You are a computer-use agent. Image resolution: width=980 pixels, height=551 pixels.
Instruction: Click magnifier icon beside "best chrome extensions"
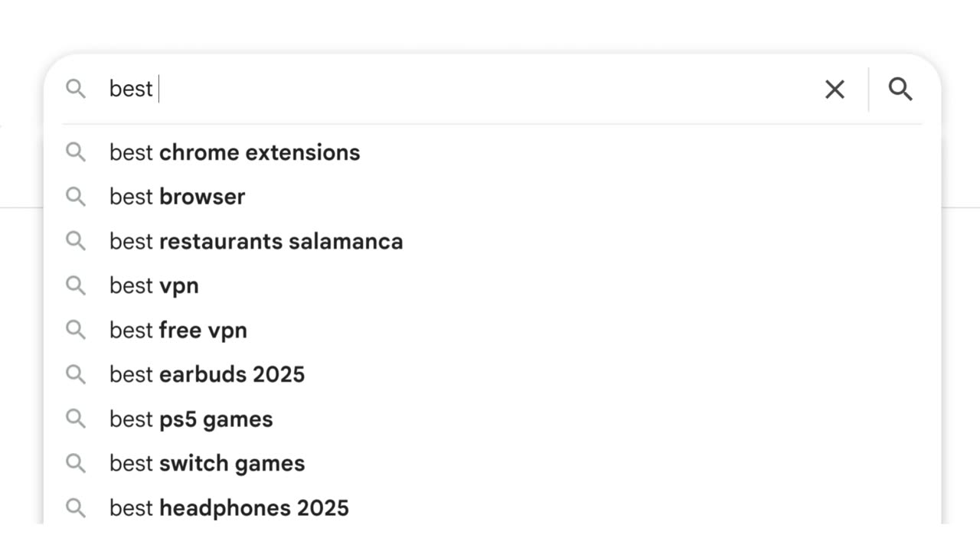point(76,152)
